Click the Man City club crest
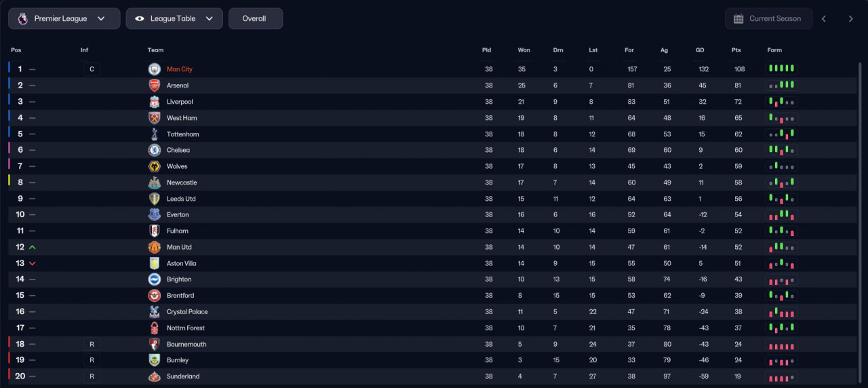Image resolution: width=868 pixels, height=388 pixels. coord(155,69)
